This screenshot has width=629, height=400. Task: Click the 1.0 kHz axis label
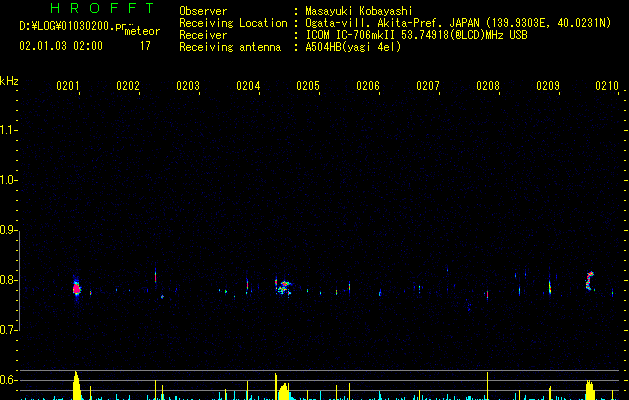pyautogui.click(x=7, y=180)
